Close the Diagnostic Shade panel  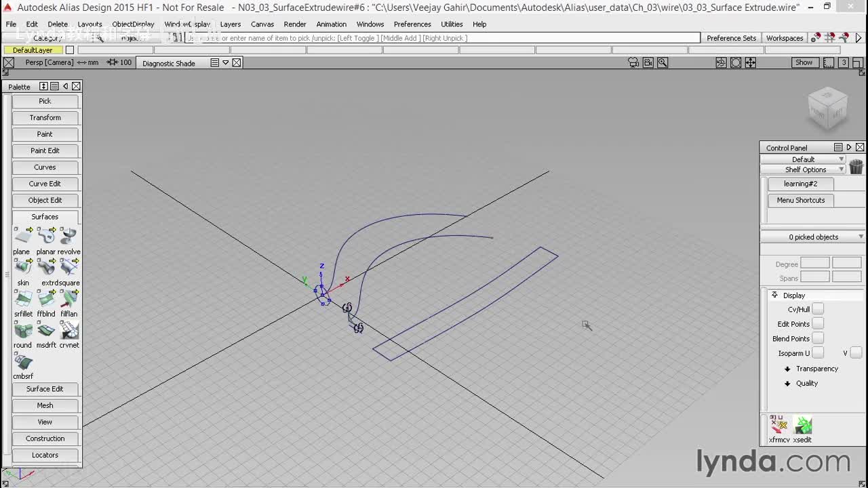tap(237, 62)
